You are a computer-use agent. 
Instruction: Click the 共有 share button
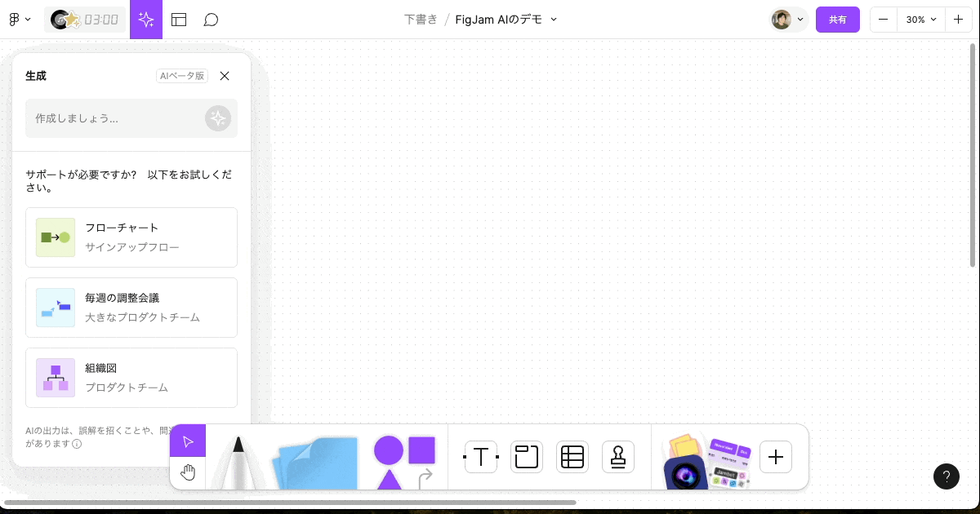(x=838, y=19)
